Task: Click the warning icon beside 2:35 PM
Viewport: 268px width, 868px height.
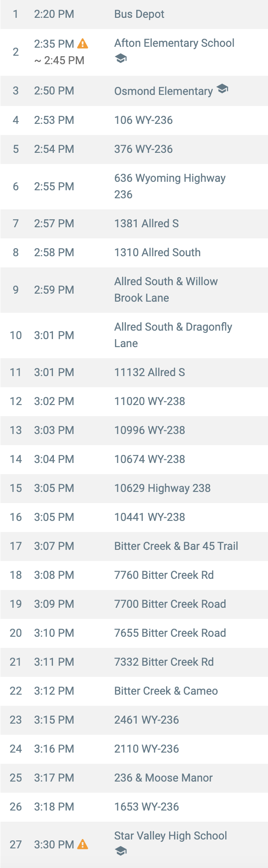Action: point(83,44)
